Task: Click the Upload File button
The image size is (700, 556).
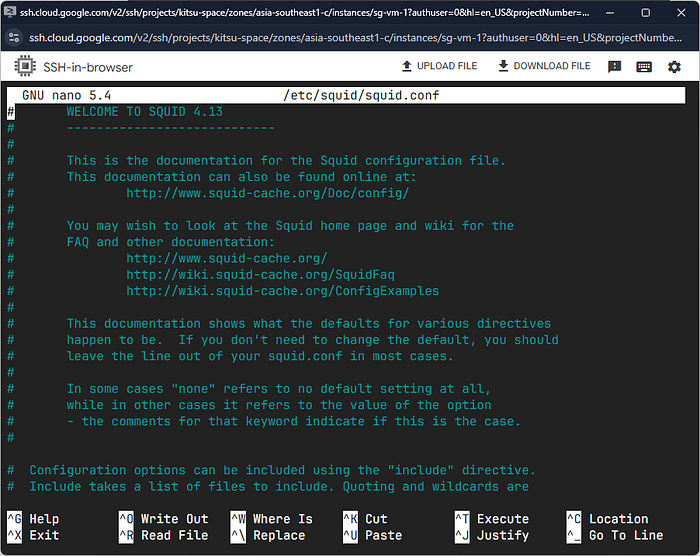Action: (x=439, y=66)
